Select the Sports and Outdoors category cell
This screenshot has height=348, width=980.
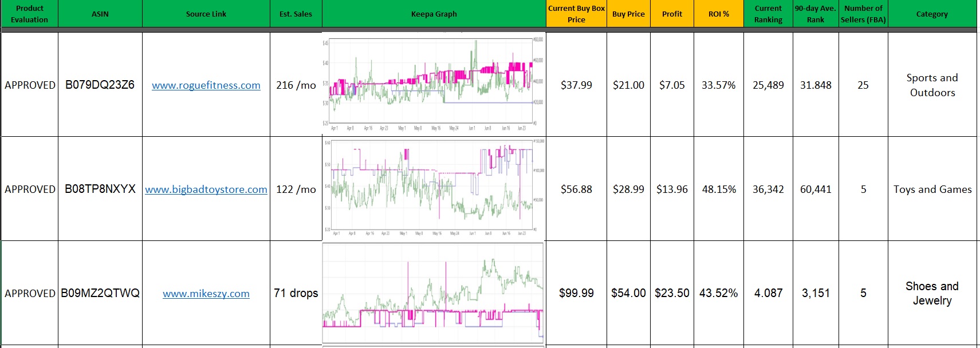[932, 85]
